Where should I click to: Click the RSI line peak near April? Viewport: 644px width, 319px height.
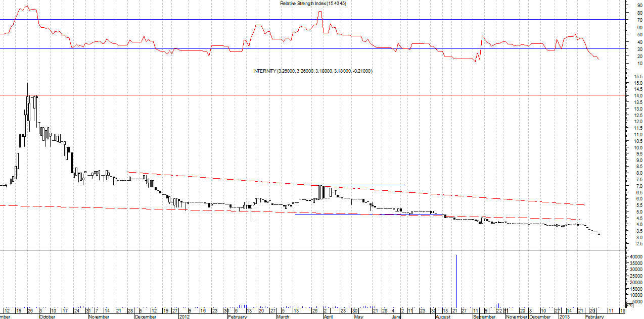pyautogui.click(x=319, y=12)
